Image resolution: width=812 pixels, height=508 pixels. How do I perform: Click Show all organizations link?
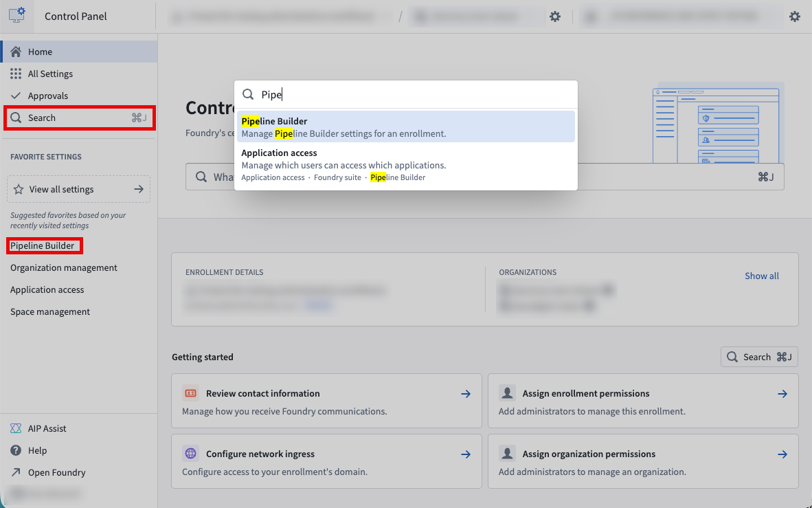pos(762,276)
